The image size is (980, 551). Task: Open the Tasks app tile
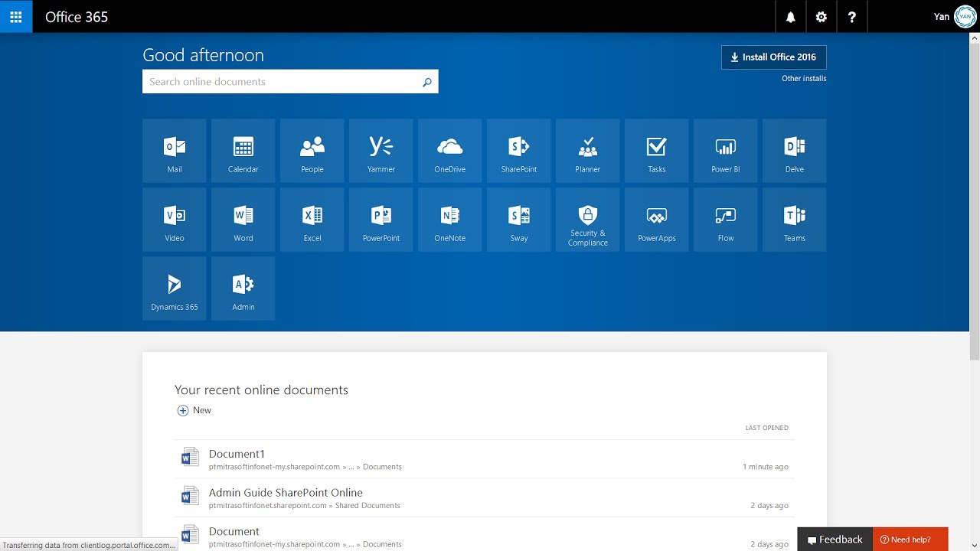point(657,151)
